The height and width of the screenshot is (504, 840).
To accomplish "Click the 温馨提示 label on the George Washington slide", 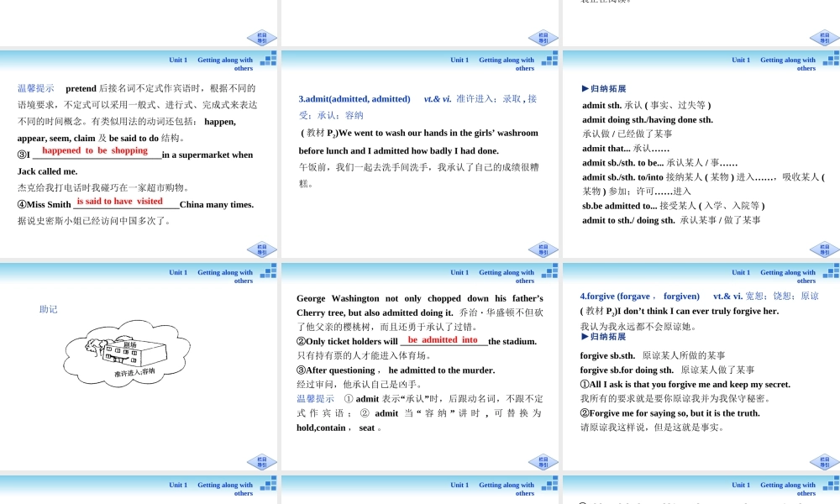I will (316, 398).
